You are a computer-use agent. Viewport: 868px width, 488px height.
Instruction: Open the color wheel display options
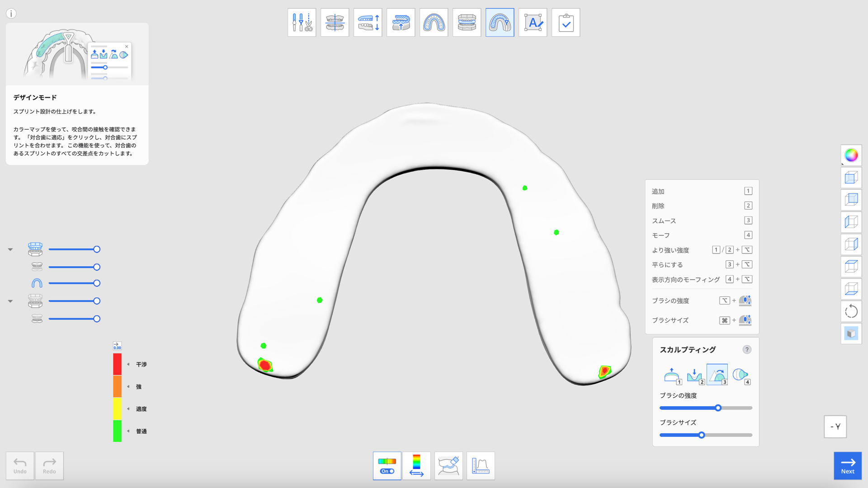tap(851, 155)
